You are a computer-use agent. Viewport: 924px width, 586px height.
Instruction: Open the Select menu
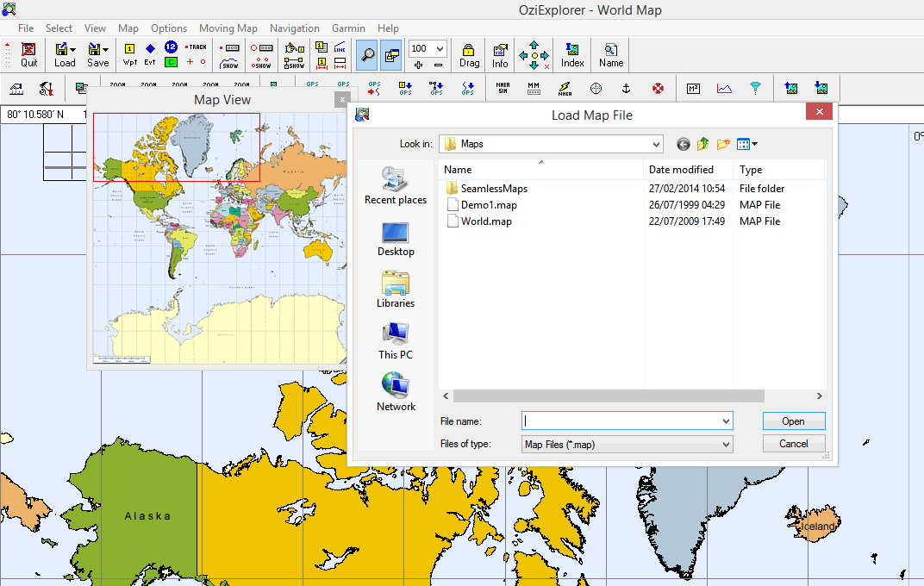[59, 28]
